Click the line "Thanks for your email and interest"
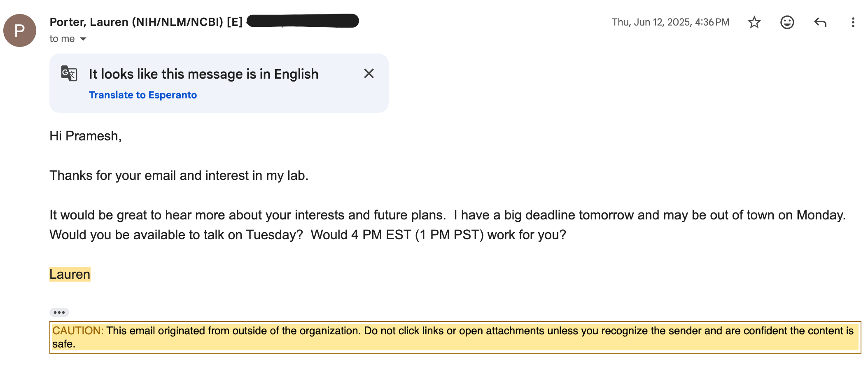The width and height of the screenshot is (868, 373). (179, 175)
